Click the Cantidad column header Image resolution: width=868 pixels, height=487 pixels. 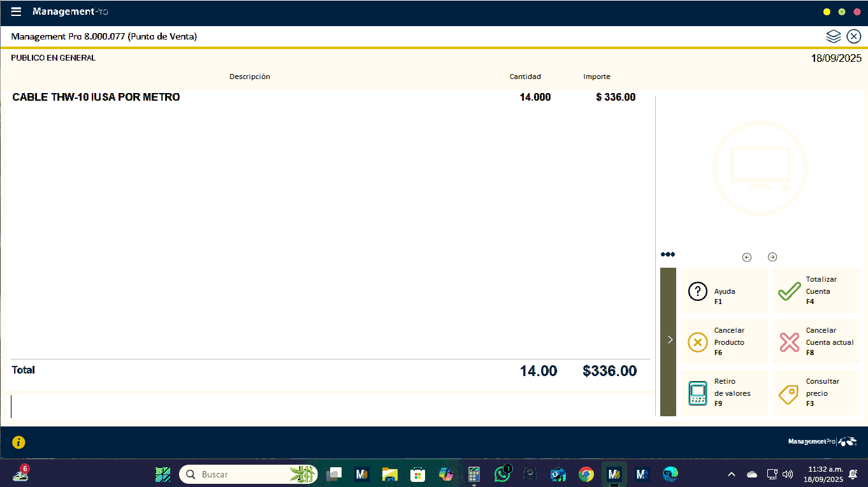coord(524,76)
